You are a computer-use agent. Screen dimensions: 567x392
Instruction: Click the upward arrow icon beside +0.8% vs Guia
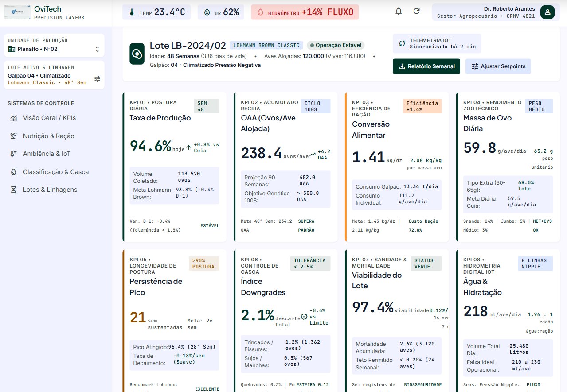point(189,147)
